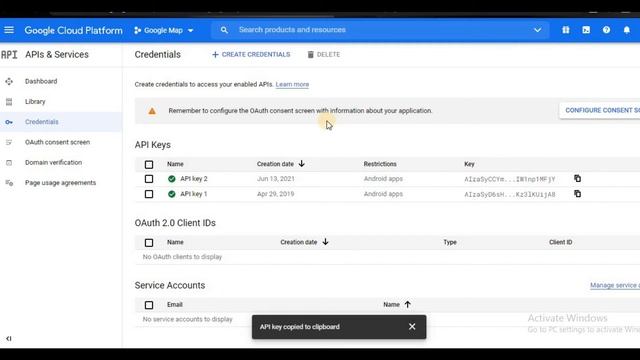This screenshot has height=360, width=640.
Task: Open the Notifications bell
Action: coord(627,30)
